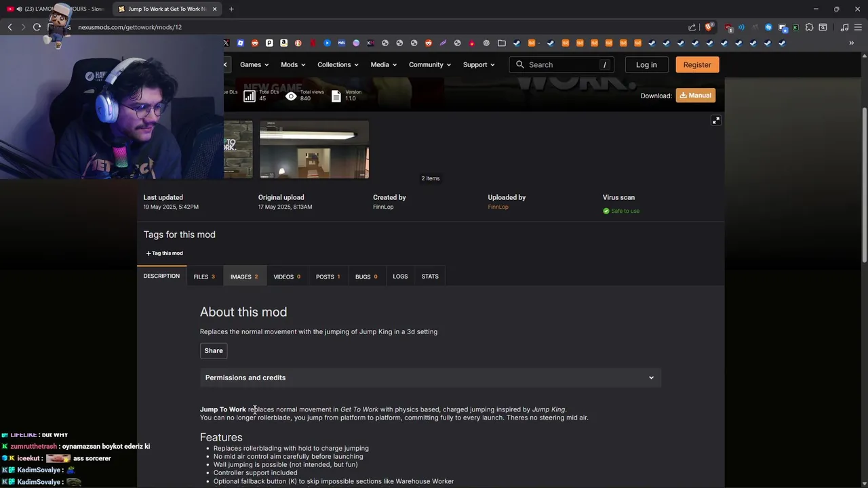Reload the page with the refresh icon
The height and width of the screenshot is (488, 868).
pyautogui.click(x=37, y=27)
